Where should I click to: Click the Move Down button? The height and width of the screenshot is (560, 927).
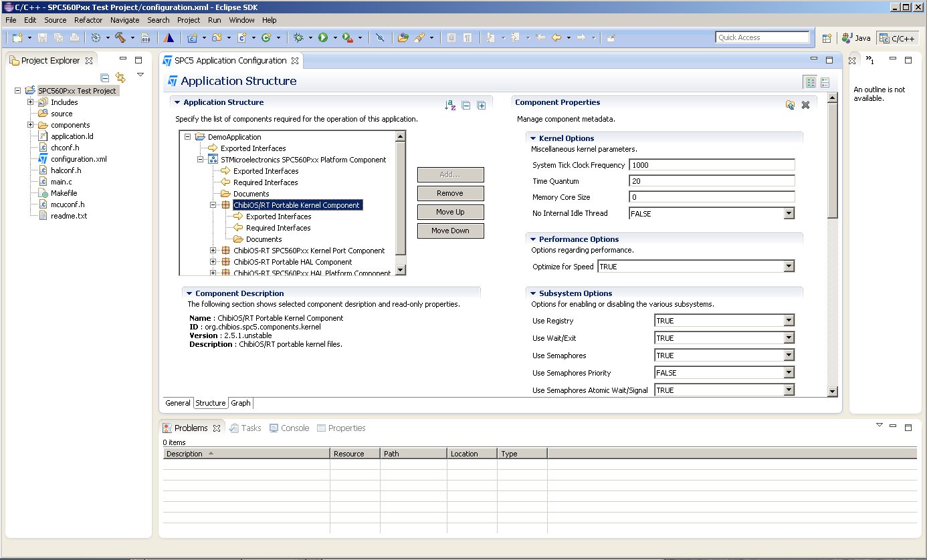click(x=450, y=231)
